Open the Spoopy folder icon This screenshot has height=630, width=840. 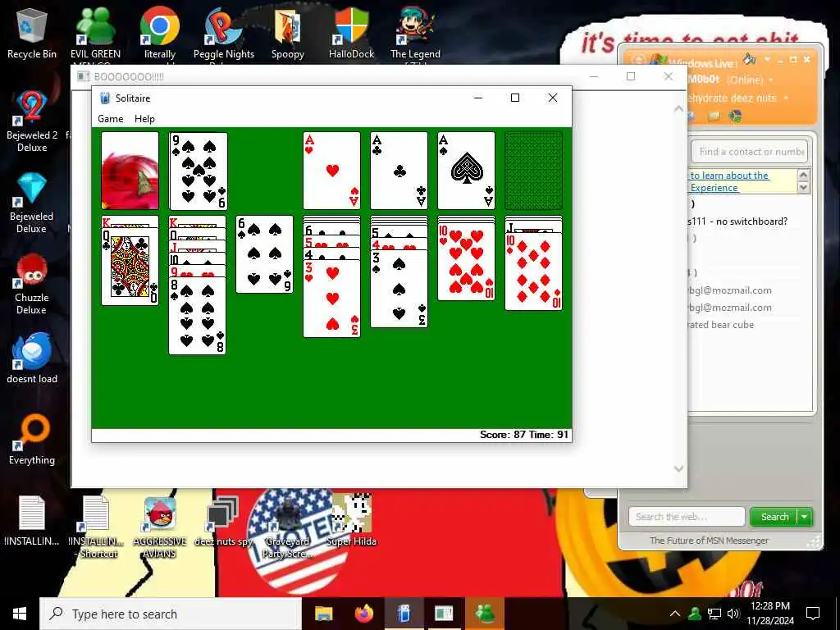(288, 33)
